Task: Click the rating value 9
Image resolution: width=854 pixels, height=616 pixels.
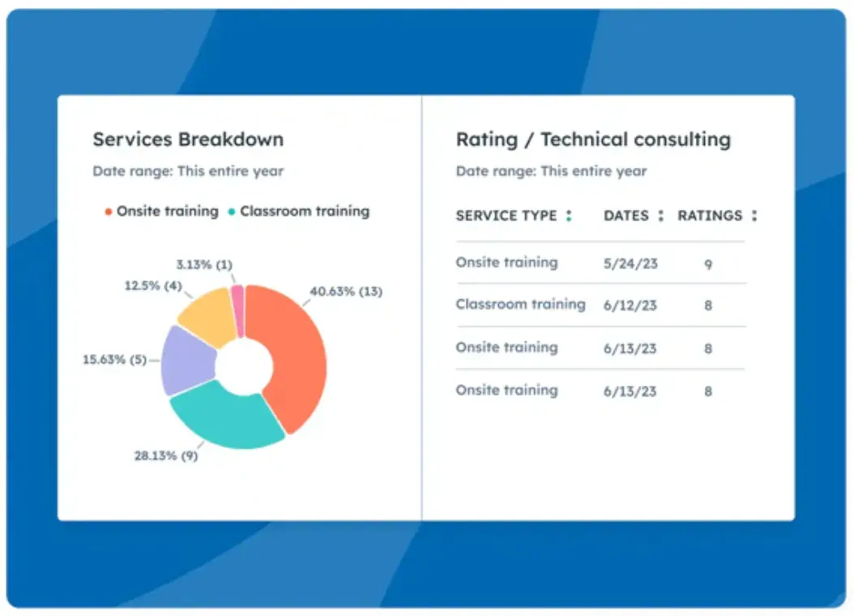Action: pos(708,265)
